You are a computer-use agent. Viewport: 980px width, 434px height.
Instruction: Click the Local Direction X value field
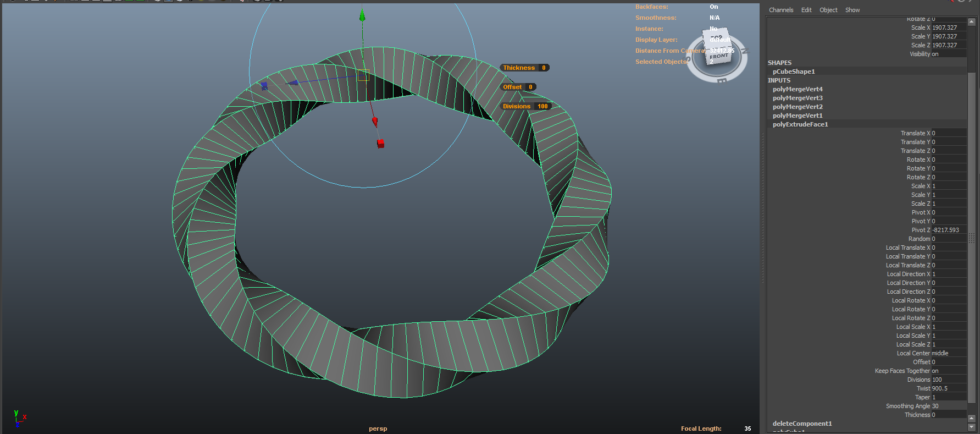[949, 274]
